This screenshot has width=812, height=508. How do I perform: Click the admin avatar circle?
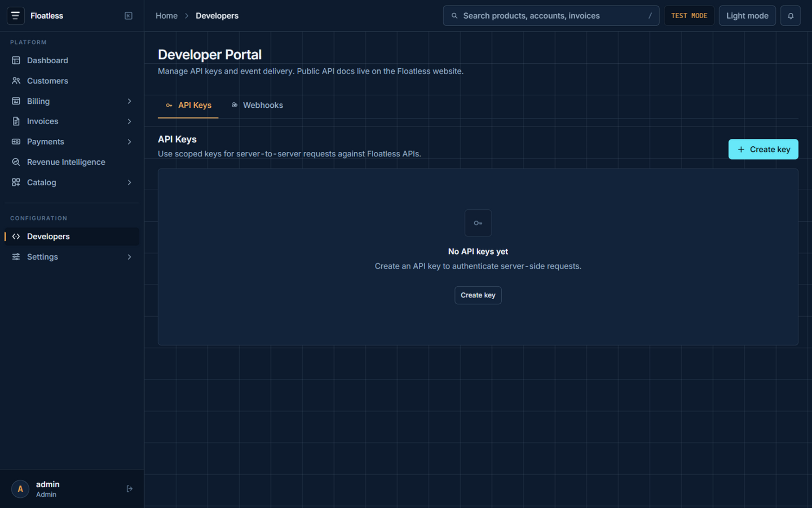click(x=20, y=489)
